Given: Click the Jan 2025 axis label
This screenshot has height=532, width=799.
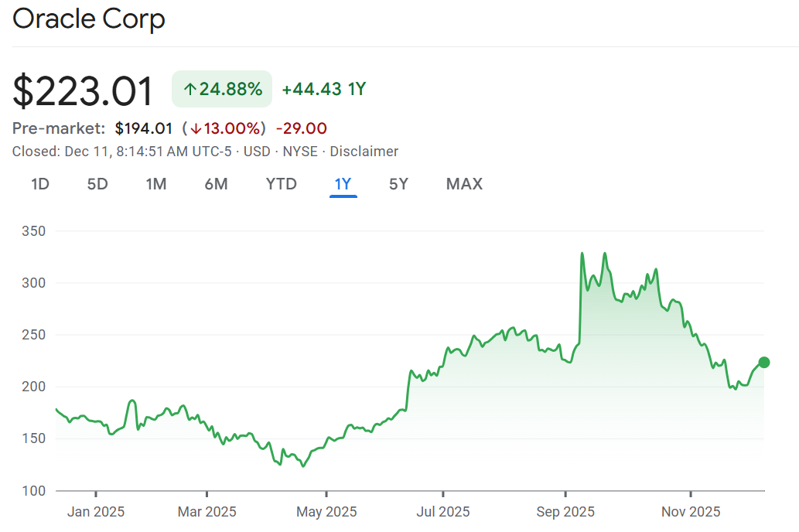Looking at the screenshot, I should tap(96, 512).
